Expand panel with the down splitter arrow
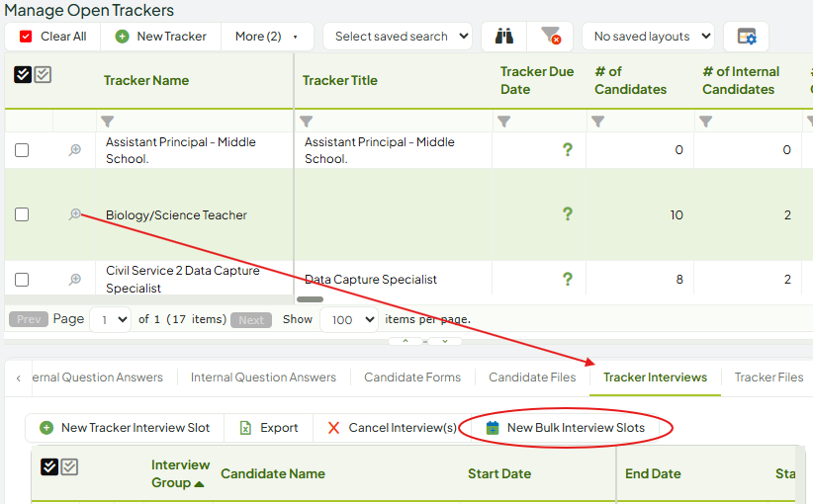 pyautogui.click(x=445, y=341)
